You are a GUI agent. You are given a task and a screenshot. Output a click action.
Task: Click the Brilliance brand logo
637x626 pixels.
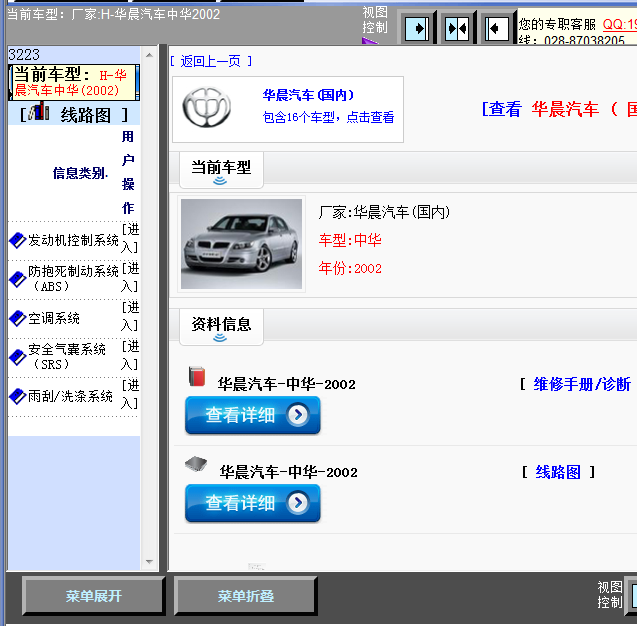coord(207,107)
